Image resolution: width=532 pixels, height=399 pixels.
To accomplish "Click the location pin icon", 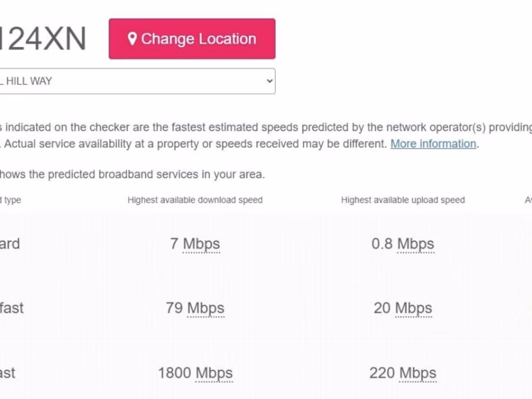I will coord(132,39).
